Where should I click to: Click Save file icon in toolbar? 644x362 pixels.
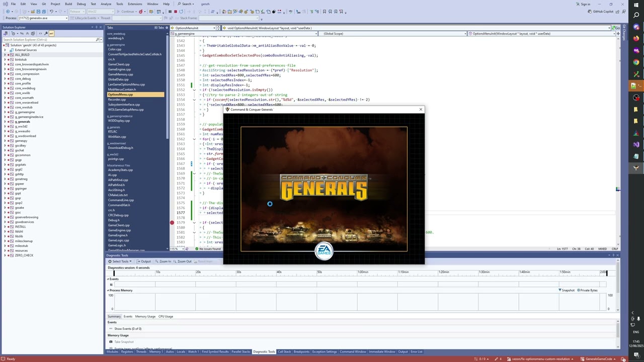click(38, 12)
